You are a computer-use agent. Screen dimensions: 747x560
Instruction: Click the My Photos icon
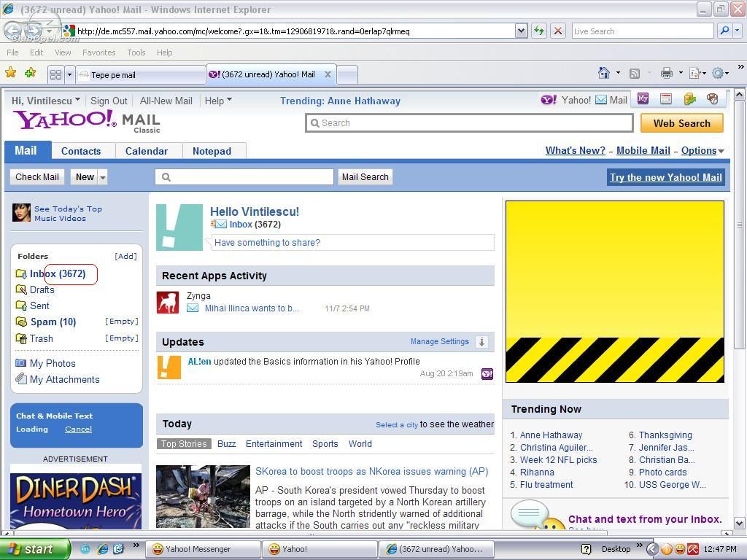click(20, 363)
